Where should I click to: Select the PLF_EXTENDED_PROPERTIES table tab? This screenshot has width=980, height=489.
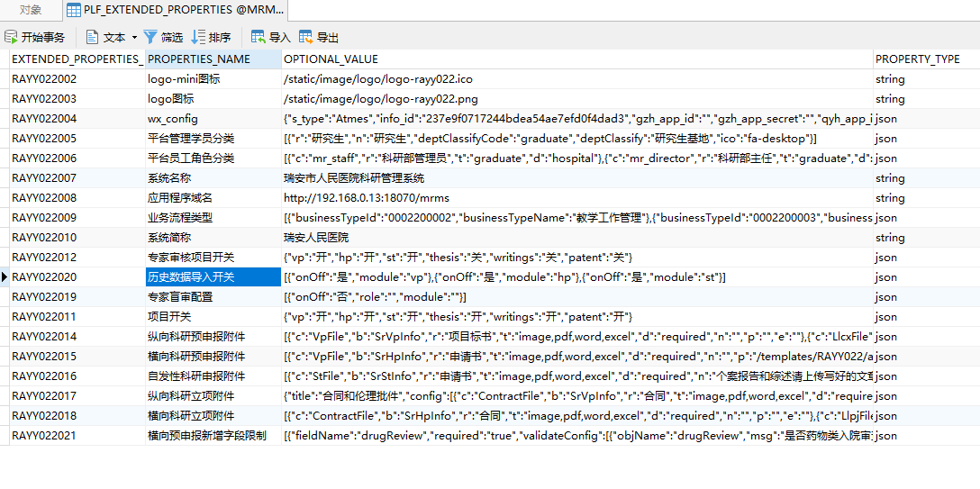point(176,9)
